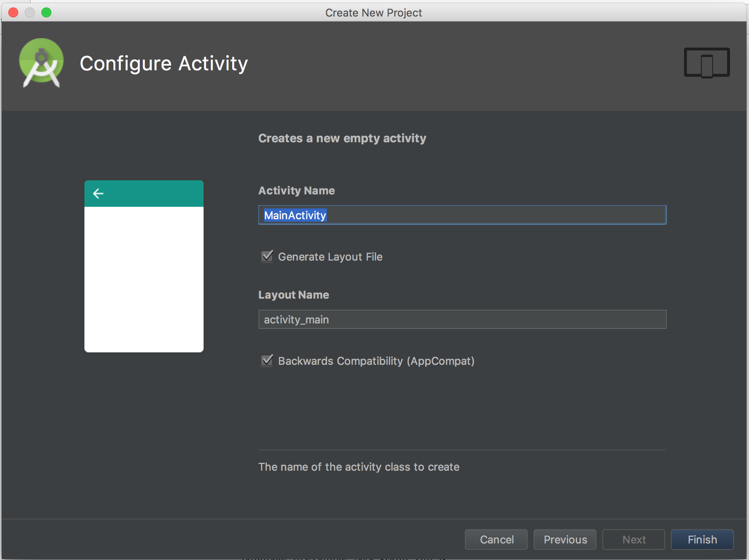Focus the Activity Name text field

point(462,215)
